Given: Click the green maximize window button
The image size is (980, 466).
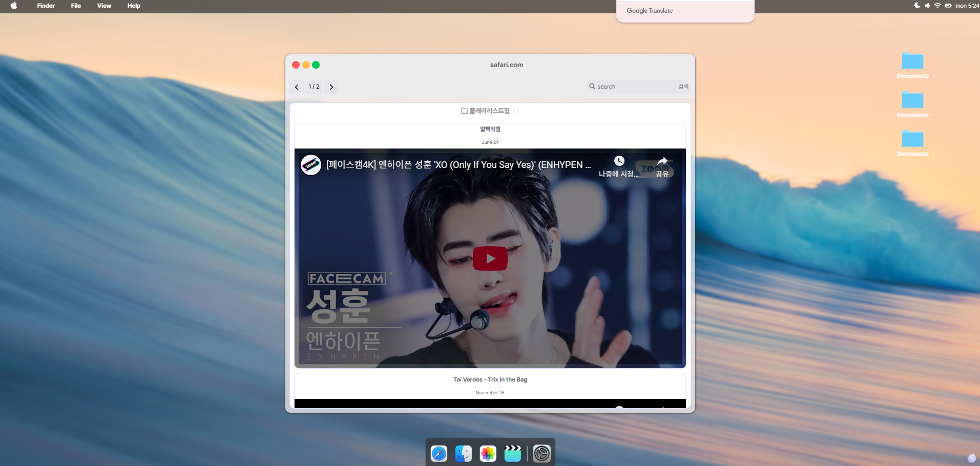Looking at the screenshot, I should pyautogui.click(x=316, y=65).
